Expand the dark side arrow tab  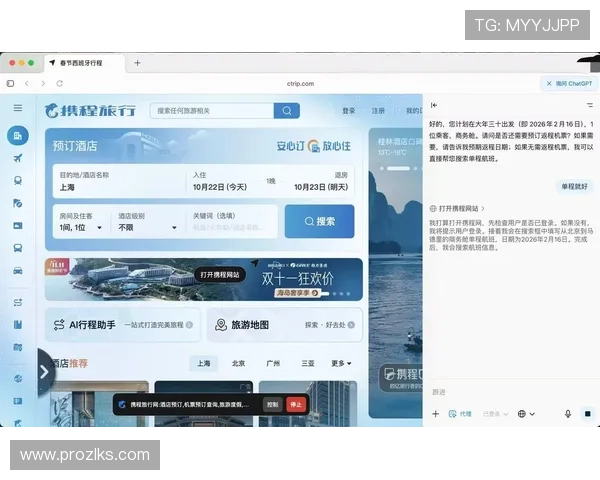point(45,372)
